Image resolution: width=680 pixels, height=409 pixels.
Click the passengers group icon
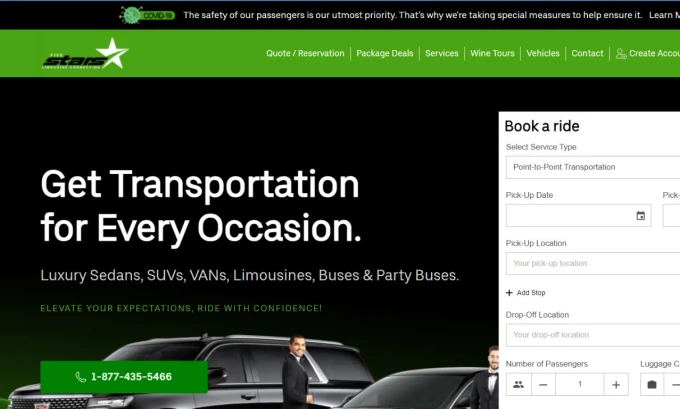(x=519, y=384)
